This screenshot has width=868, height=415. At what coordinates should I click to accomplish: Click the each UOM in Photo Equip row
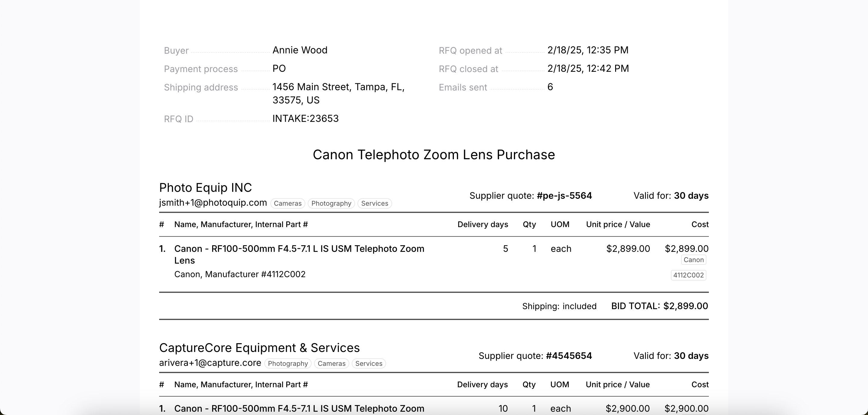pyautogui.click(x=561, y=249)
